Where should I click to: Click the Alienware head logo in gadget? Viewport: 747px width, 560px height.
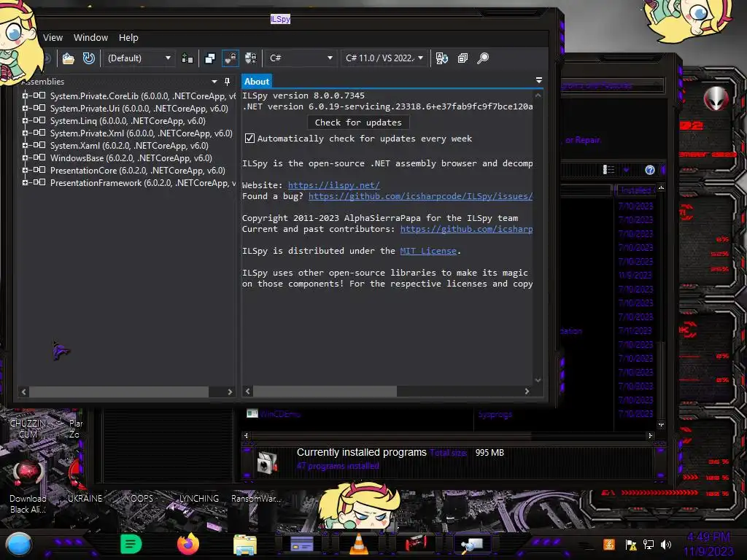click(716, 98)
